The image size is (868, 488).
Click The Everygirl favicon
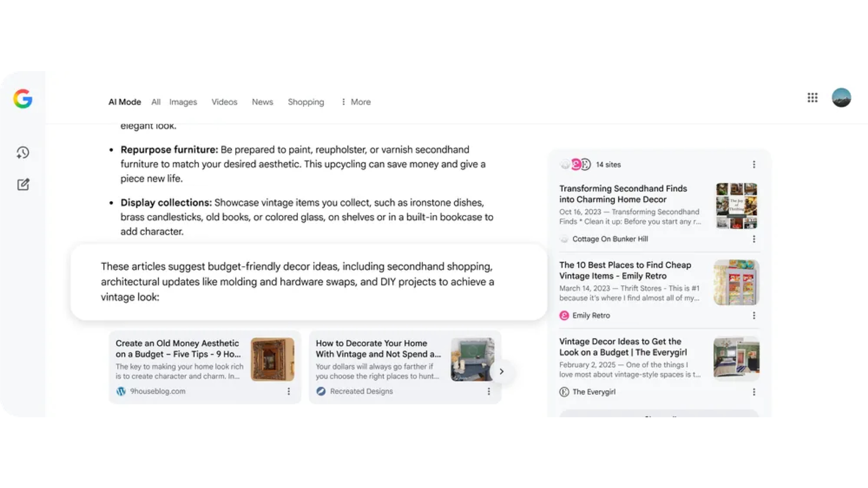click(564, 392)
